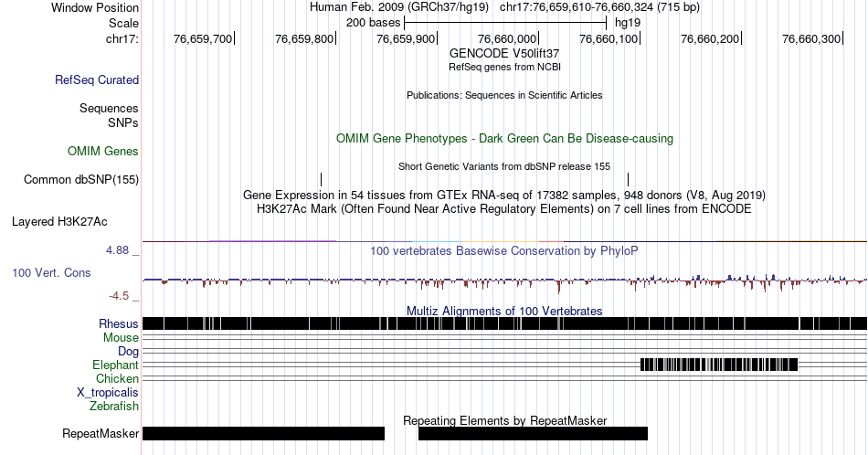This screenshot has width=868, height=455.
Task: Click the Publications: Sequences in Scientific Articles title
Action: tap(504, 95)
